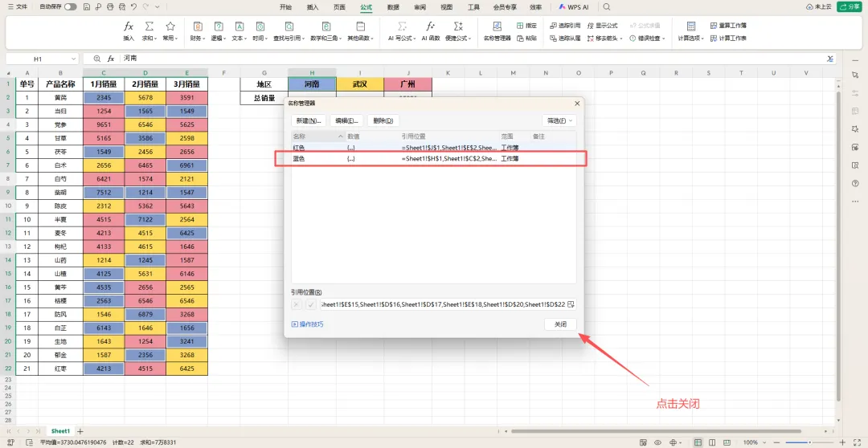Open AI Write Formula (AI 写公式)
This screenshot has height=448, width=868.
[x=403, y=31]
